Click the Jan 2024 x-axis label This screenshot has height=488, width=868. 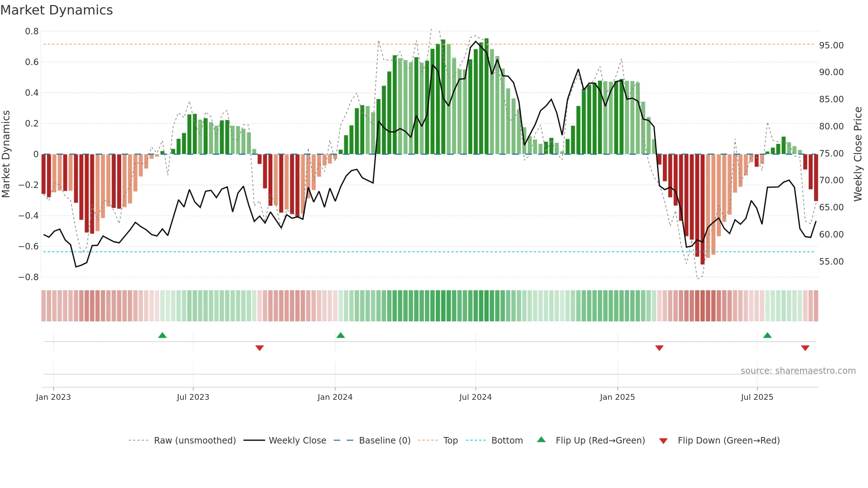pos(335,397)
